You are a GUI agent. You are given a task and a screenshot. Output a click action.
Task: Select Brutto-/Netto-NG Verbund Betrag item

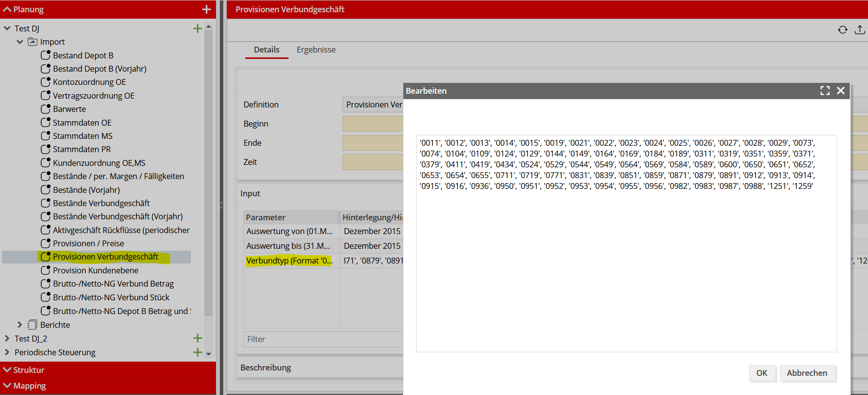point(113,284)
